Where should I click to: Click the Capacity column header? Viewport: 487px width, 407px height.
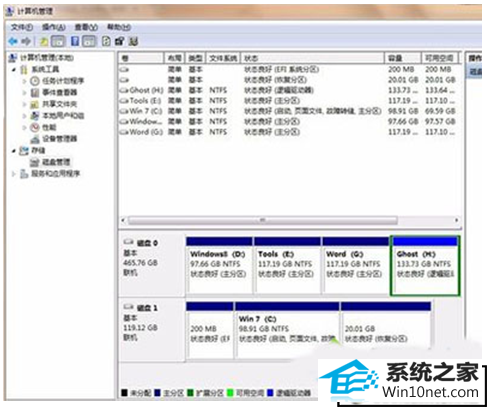pyautogui.click(x=403, y=58)
